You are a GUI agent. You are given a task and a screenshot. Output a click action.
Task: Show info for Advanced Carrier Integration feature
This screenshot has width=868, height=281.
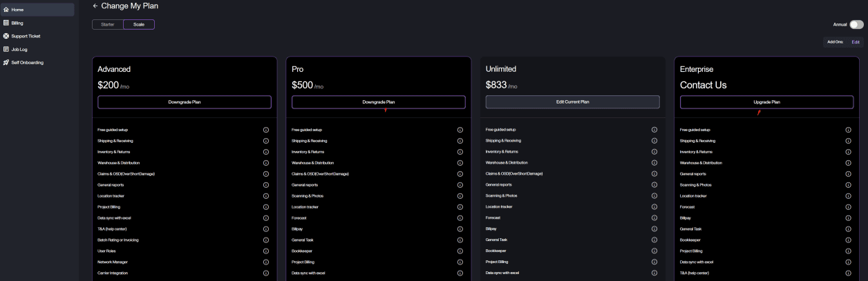(x=266, y=273)
